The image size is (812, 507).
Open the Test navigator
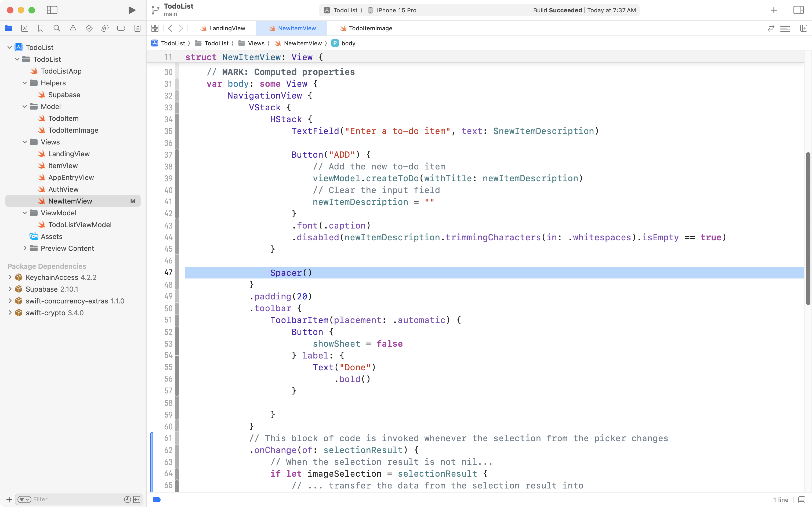(89, 28)
